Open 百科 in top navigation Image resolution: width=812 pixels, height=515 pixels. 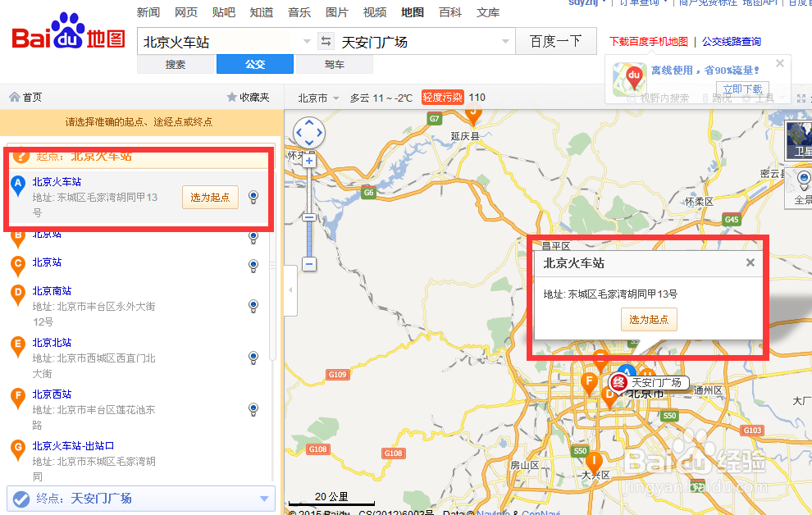pos(450,12)
